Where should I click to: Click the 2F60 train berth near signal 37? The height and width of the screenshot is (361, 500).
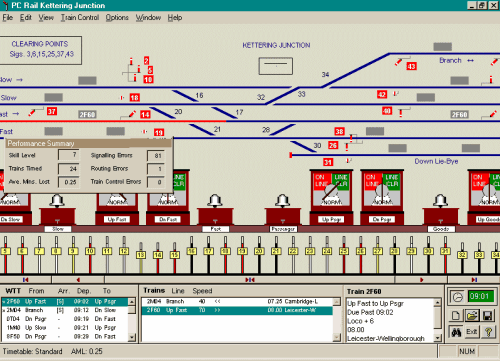(x=87, y=115)
